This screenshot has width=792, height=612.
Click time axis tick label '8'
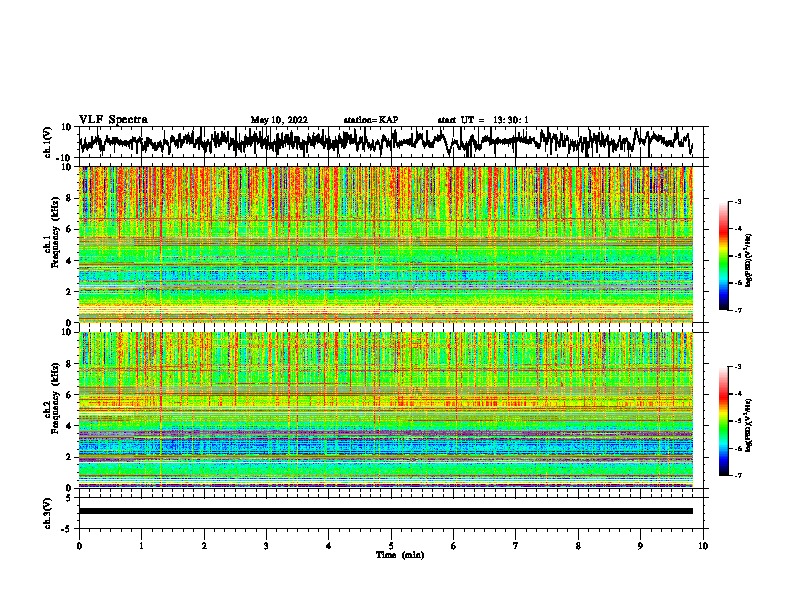(578, 546)
